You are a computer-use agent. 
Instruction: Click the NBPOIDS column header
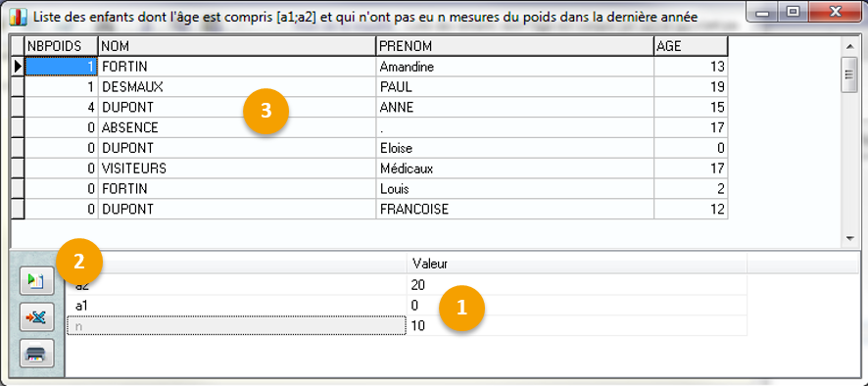[x=62, y=46]
